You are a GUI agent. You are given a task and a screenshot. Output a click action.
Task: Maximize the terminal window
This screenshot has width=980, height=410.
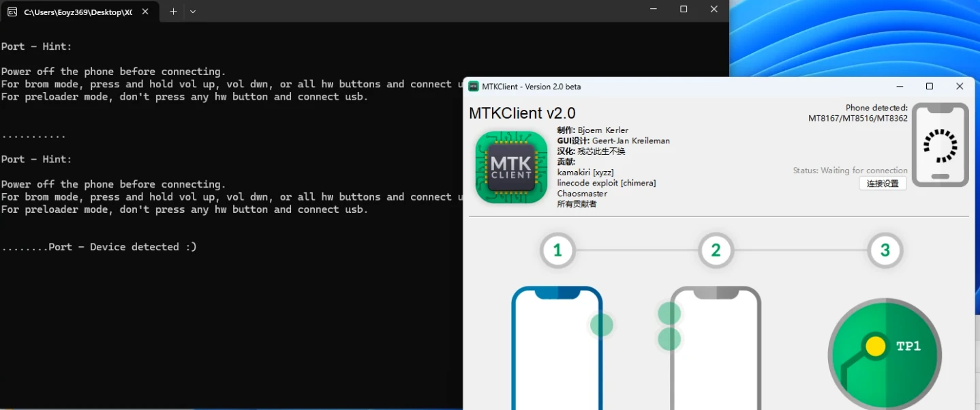pos(684,10)
